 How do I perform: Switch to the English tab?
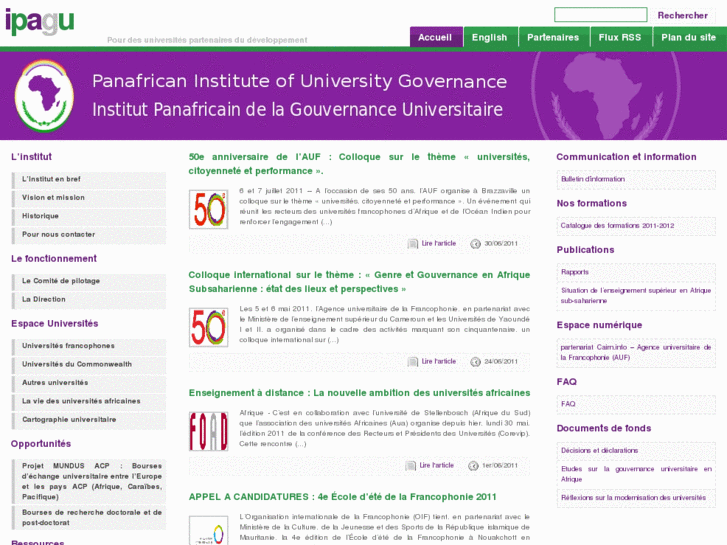point(490,37)
